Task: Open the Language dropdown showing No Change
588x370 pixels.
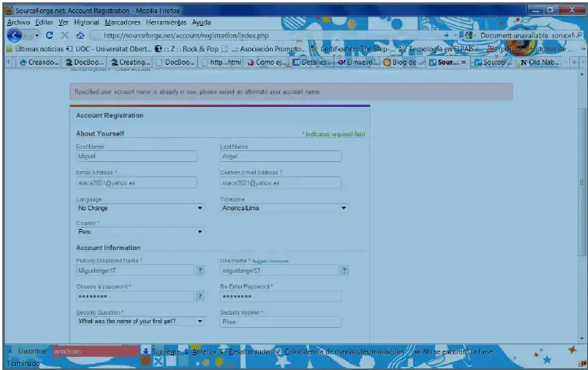Action: (140, 208)
